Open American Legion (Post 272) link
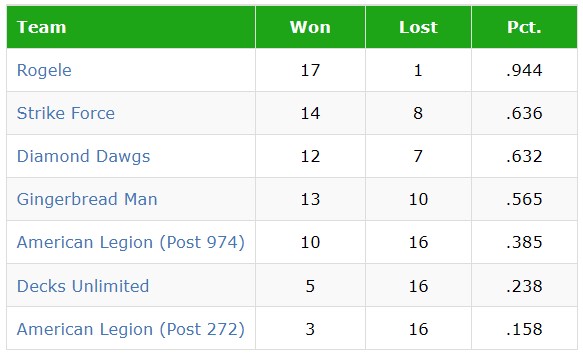This screenshot has height=360, width=583. [x=131, y=329]
